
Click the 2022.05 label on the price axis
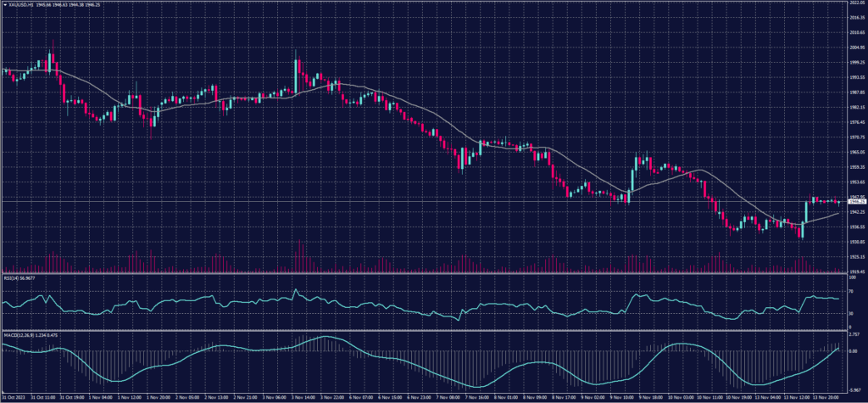[855, 3]
